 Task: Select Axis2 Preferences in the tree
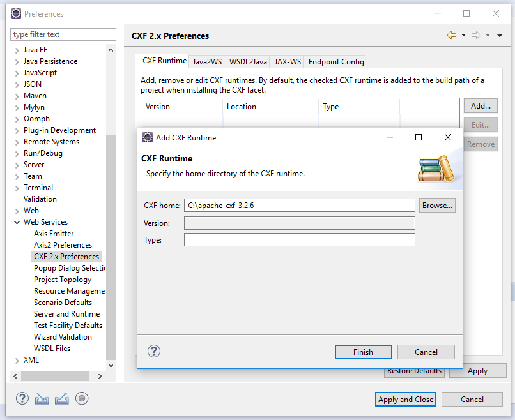click(63, 245)
